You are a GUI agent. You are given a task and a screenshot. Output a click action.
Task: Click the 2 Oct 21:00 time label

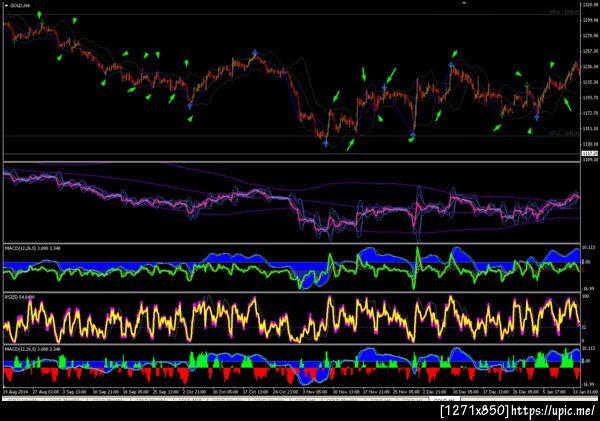[x=194, y=392]
